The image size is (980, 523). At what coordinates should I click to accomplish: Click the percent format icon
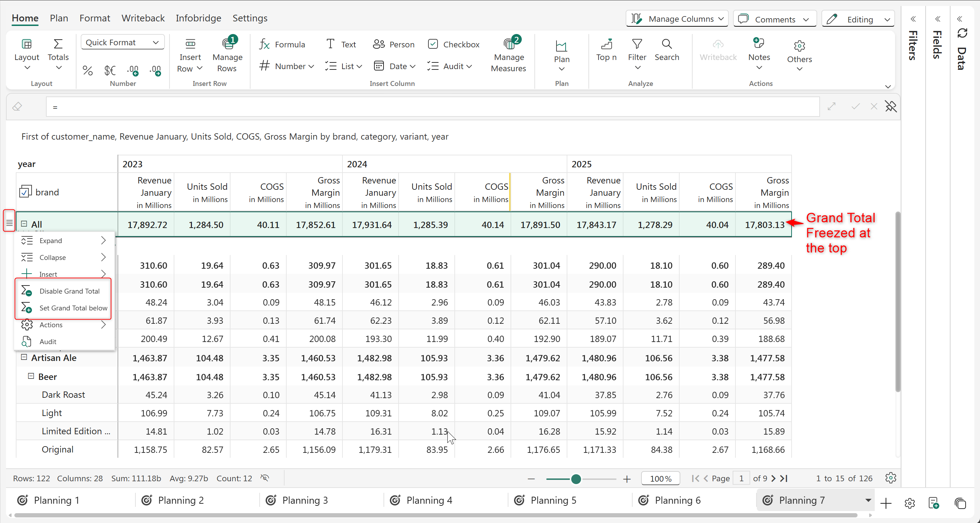click(87, 71)
